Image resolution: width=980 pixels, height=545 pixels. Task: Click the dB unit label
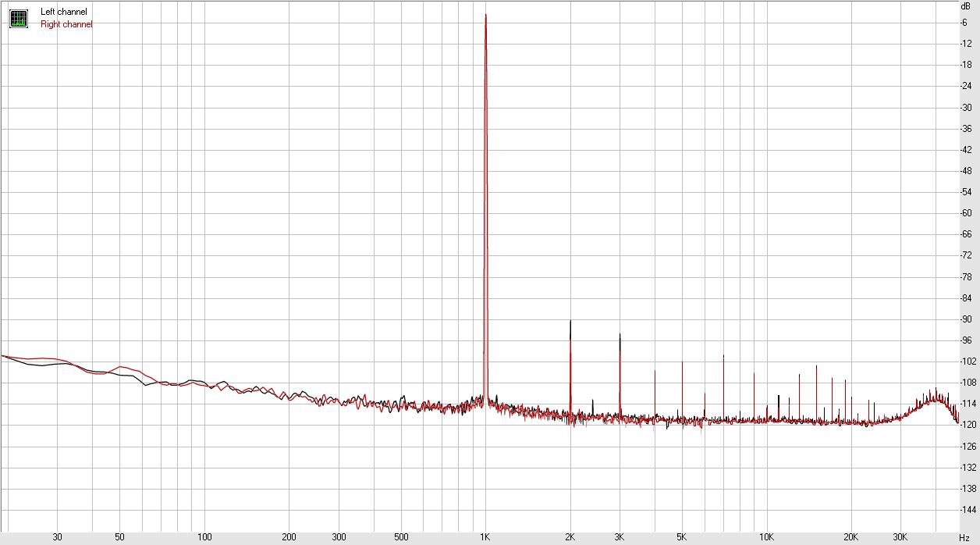coord(966,5)
